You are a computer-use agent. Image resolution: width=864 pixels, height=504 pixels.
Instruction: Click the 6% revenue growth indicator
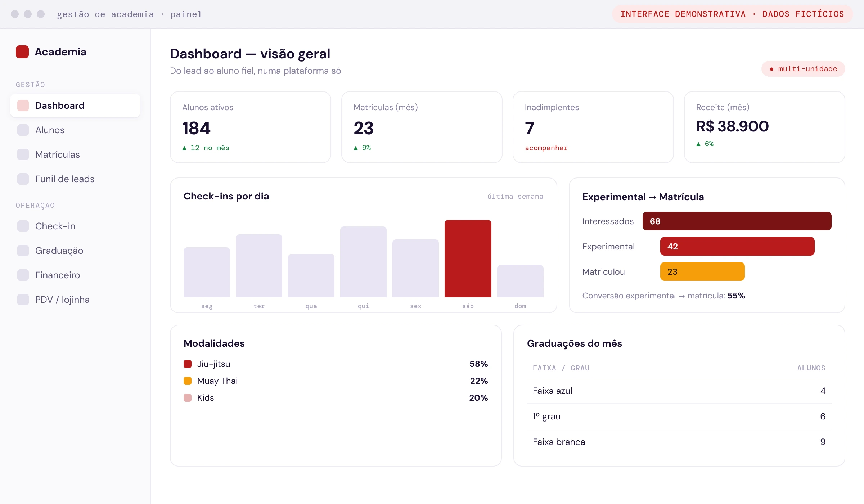pos(705,144)
